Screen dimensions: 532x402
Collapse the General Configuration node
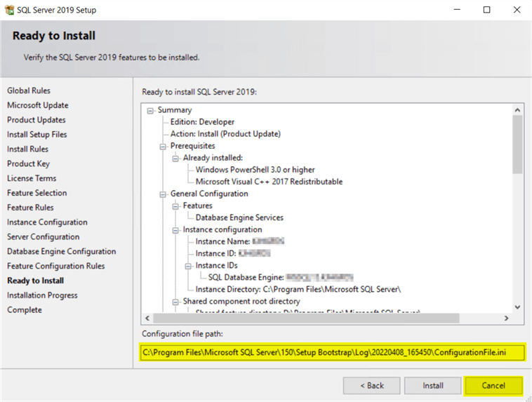(163, 194)
